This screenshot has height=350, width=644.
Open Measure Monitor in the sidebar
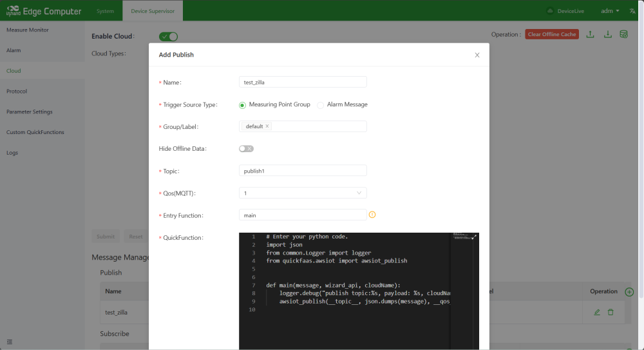click(28, 30)
